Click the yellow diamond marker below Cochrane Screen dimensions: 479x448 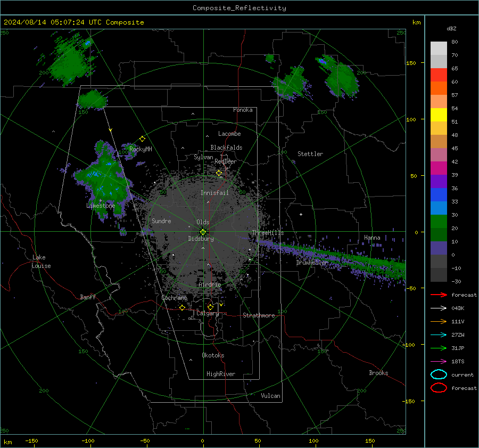point(183,307)
